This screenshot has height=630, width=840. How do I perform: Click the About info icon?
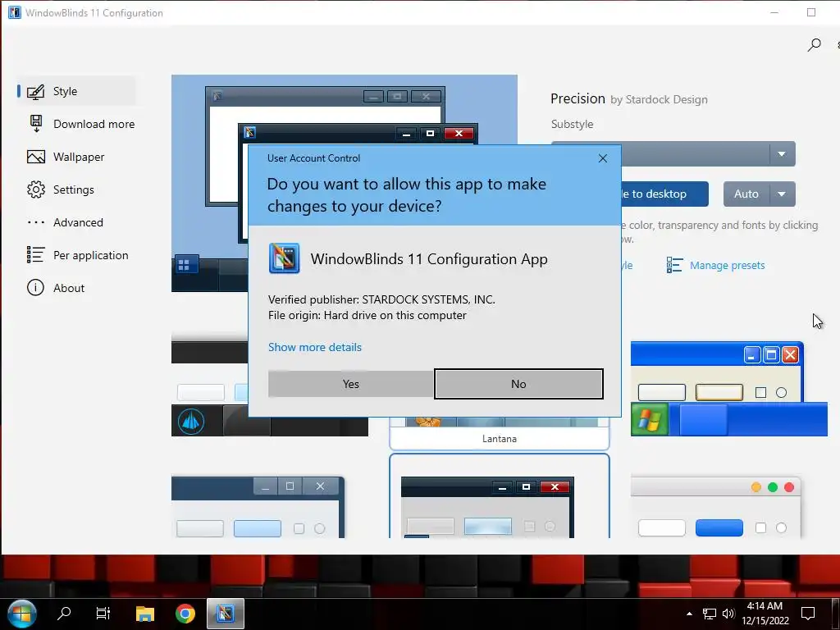pos(35,288)
